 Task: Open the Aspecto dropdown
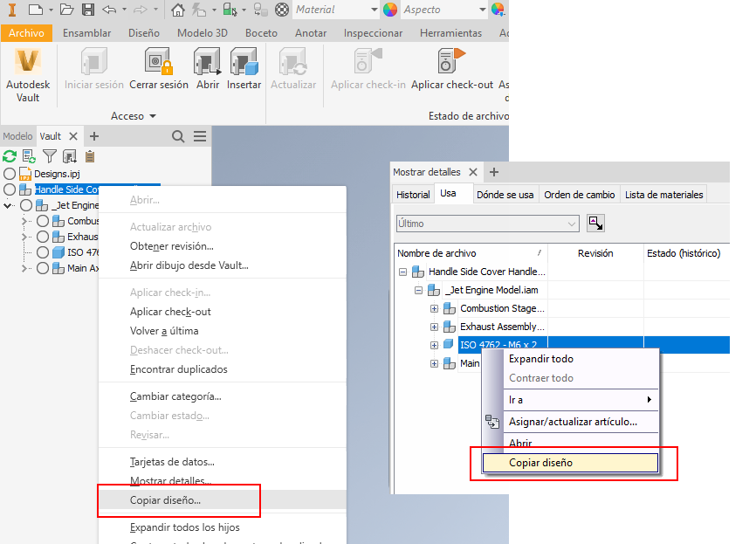tap(482, 10)
